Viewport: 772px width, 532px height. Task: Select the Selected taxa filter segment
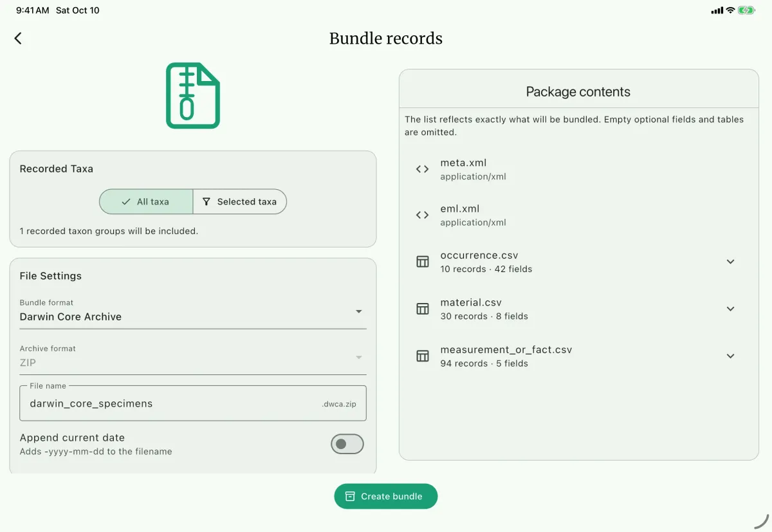pos(240,201)
